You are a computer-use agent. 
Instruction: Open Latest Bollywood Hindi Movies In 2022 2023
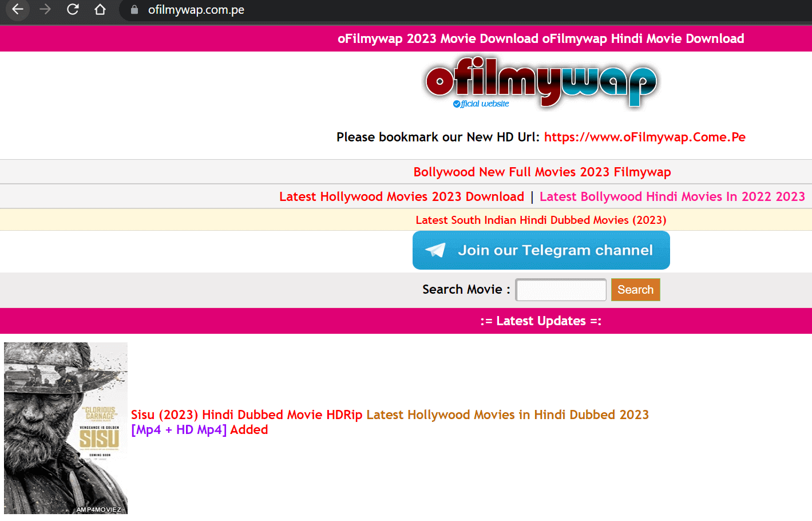[x=672, y=196]
